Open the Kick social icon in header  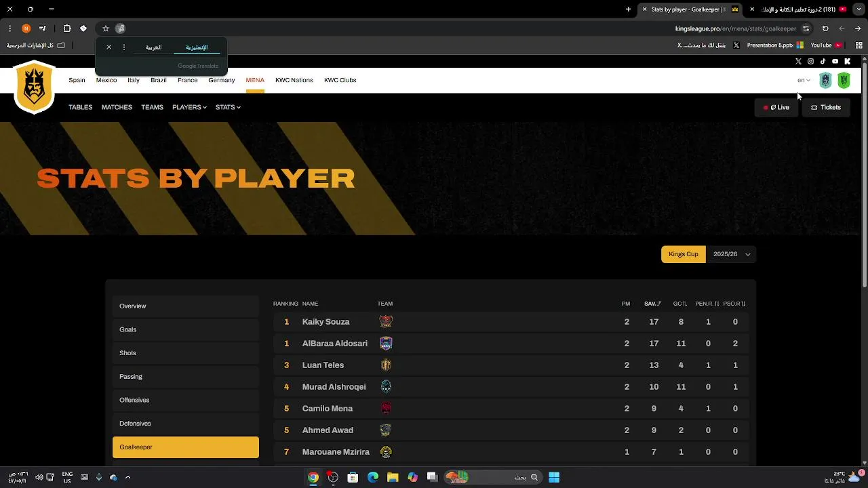click(x=847, y=62)
